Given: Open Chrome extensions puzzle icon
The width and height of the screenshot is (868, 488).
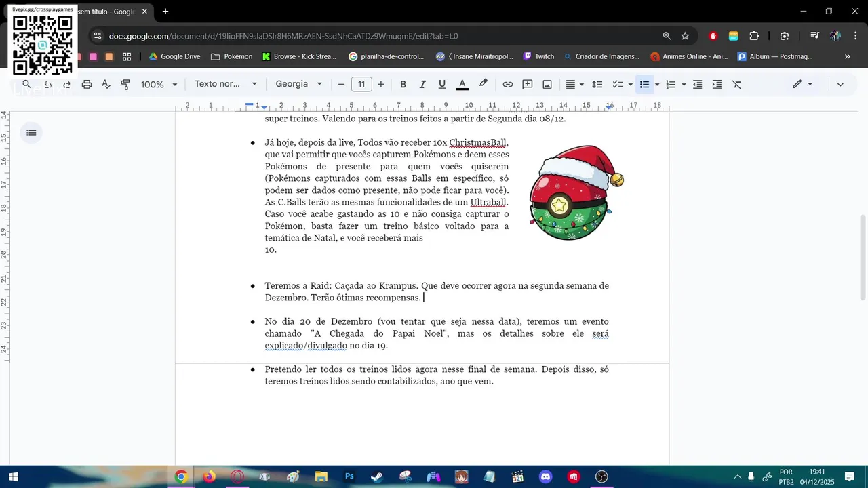Looking at the screenshot, I should click(x=754, y=36).
